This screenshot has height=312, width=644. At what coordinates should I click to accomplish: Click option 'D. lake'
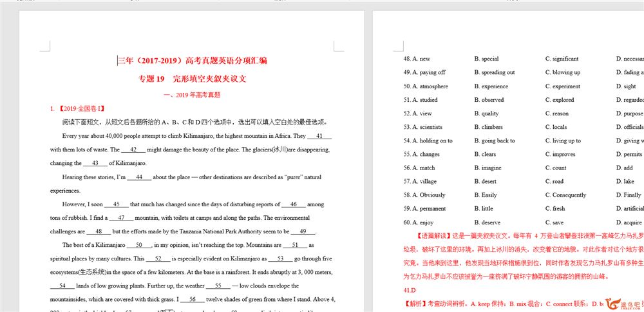625,181
